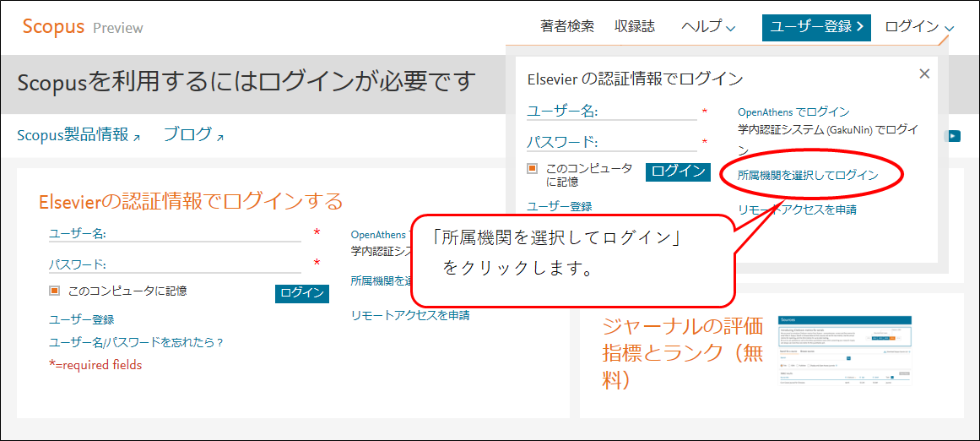980x441 pixels.
Task: Click ユーザー登録 link in main form
Action: 82,319
